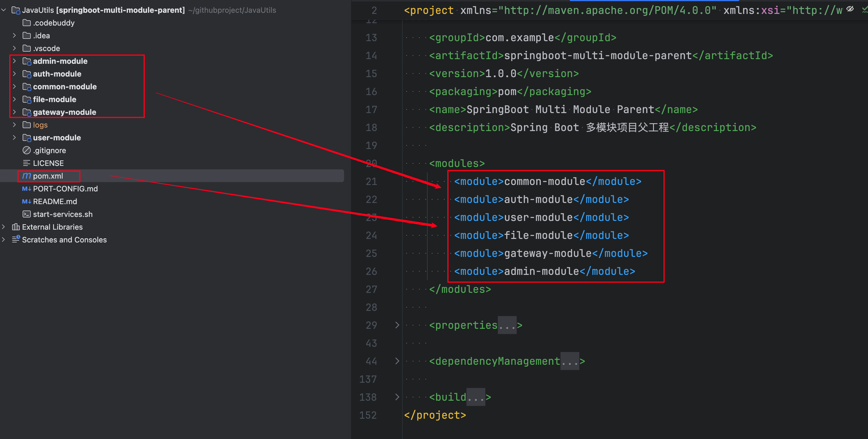Select the logs folder name
Screen dimensions: 868x439
pyautogui.click(x=40, y=125)
